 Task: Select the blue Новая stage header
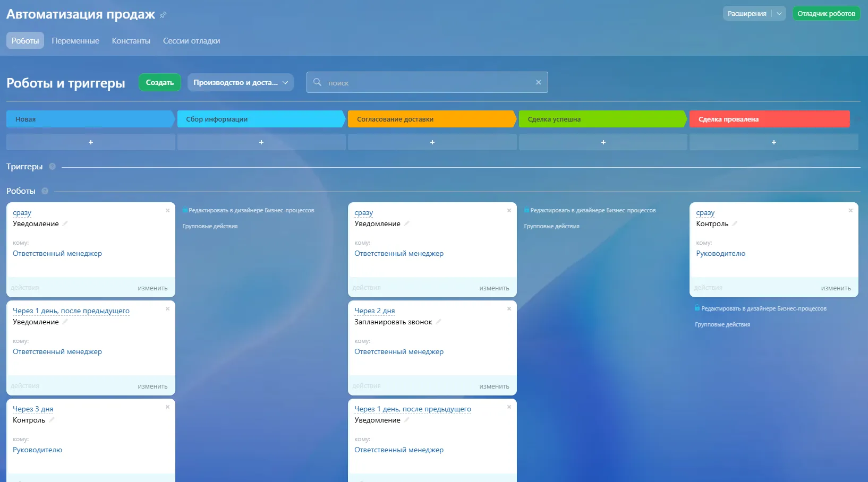point(90,119)
